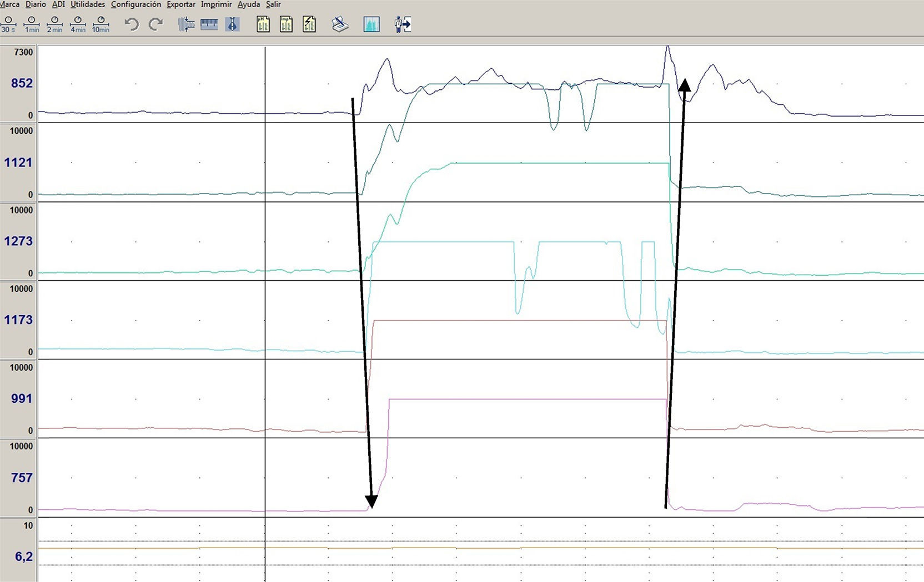This screenshot has width=924, height=582.
Task: Click the Ayuda menu item
Action: pos(248,4)
